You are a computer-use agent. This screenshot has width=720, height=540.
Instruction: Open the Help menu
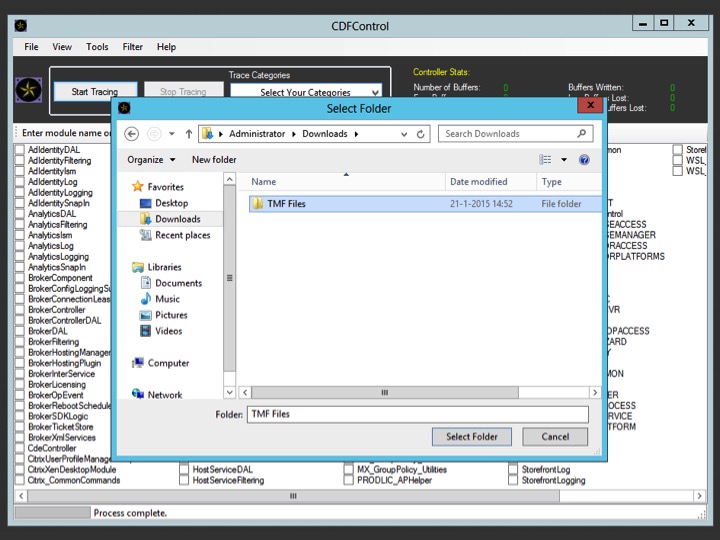(166, 47)
